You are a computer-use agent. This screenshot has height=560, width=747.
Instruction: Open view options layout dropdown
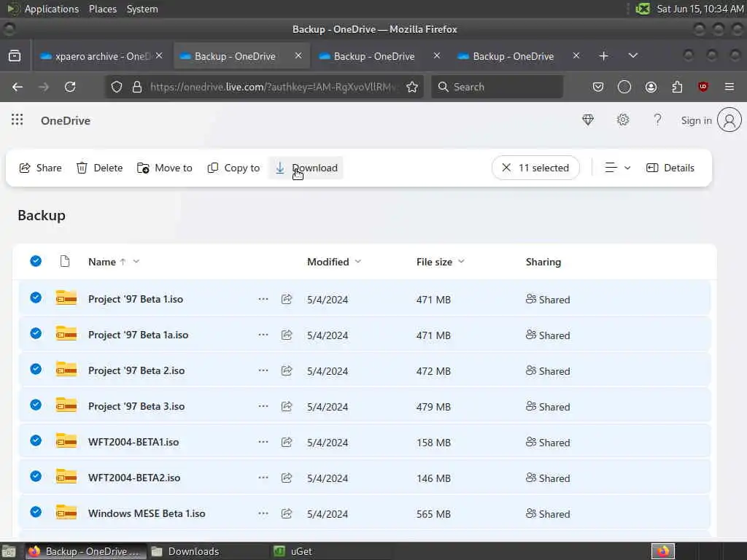tap(617, 168)
